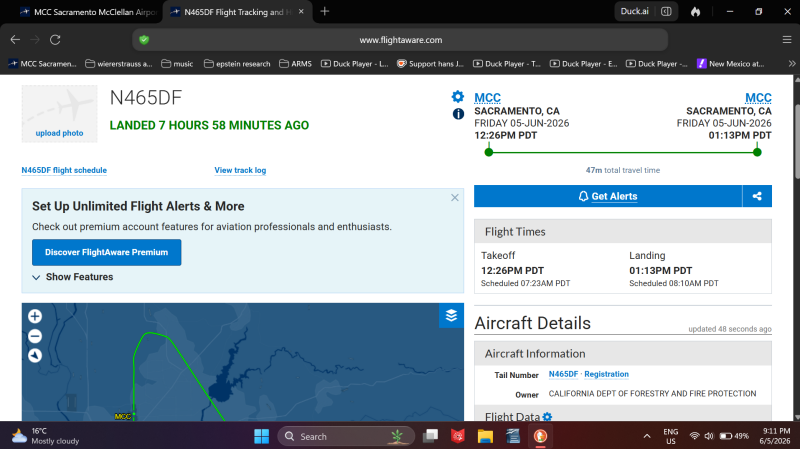
Task: Click the share icon next to Get Alerts
Action: click(757, 196)
